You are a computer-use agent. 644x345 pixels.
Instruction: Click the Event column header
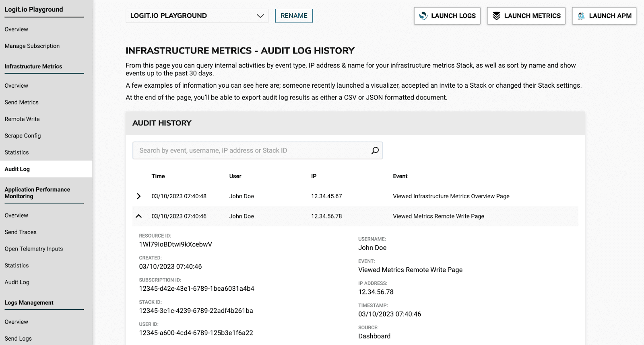400,176
